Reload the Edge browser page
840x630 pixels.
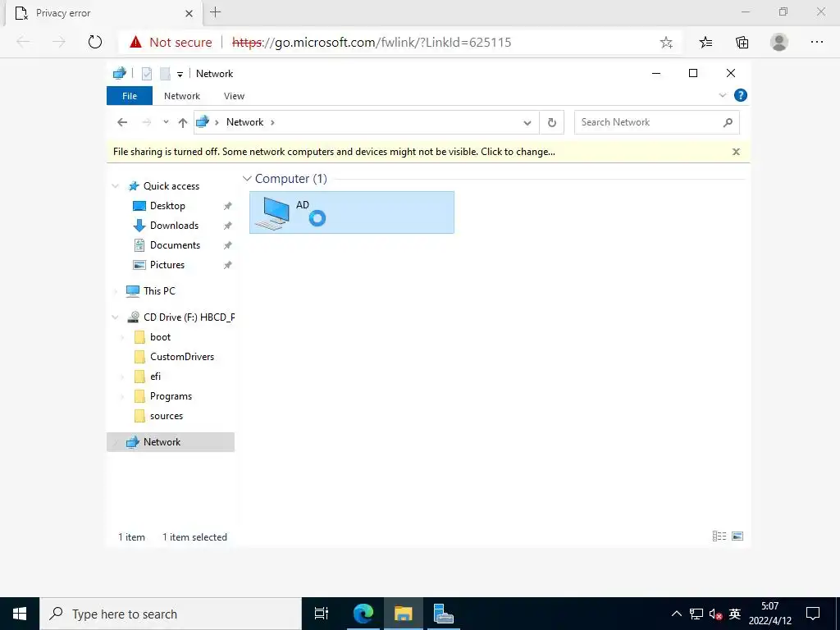click(95, 42)
